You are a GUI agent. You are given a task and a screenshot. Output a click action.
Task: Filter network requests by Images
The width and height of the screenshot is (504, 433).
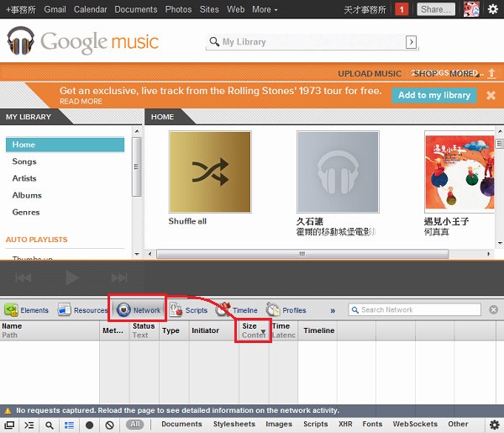pos(279,424)
